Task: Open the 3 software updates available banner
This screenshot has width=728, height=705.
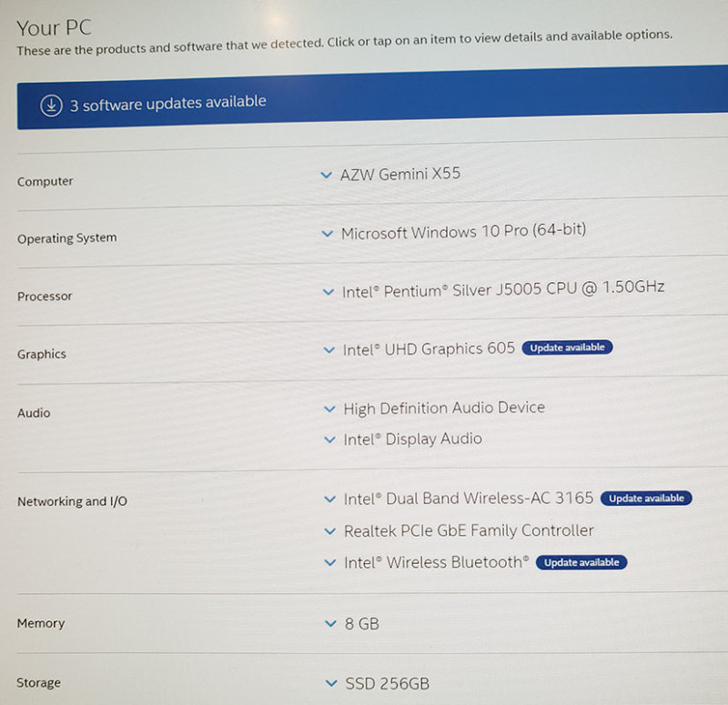Action: click(168, 103)
